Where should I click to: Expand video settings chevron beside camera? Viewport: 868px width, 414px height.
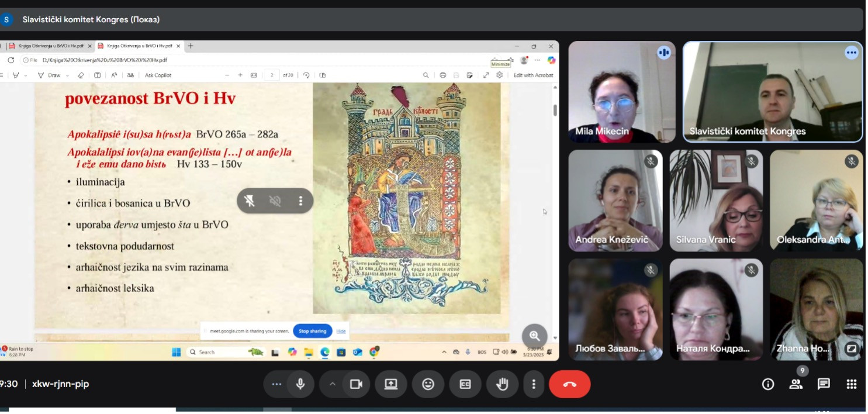click(333, 384)
